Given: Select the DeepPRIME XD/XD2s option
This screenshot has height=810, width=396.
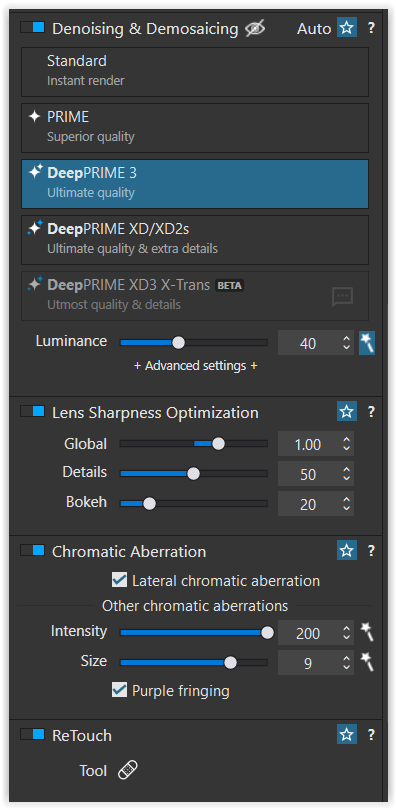Looking at the screenshot, I should point(195,240).
